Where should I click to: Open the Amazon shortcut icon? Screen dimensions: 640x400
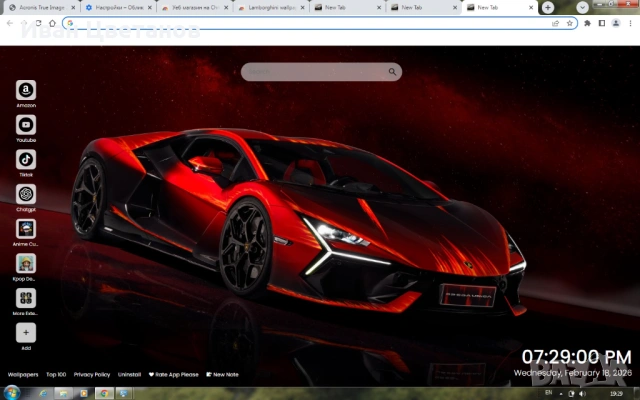26,91
